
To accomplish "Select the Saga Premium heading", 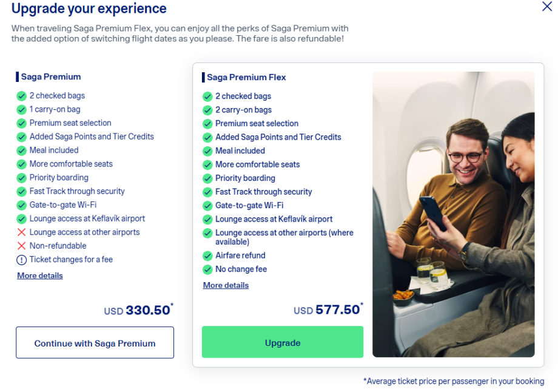I will 51,77.
